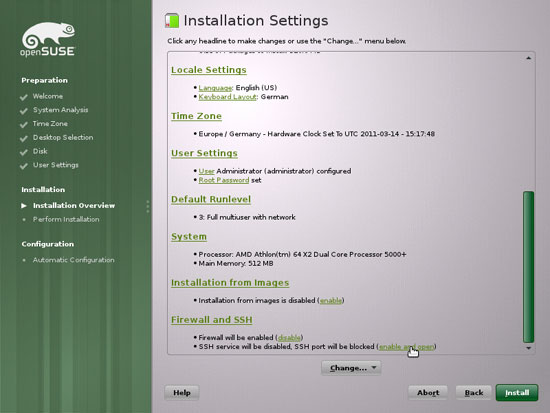Click the Root Password link
The height and width of the screenshot is (413, 550).
coord(224,180)
